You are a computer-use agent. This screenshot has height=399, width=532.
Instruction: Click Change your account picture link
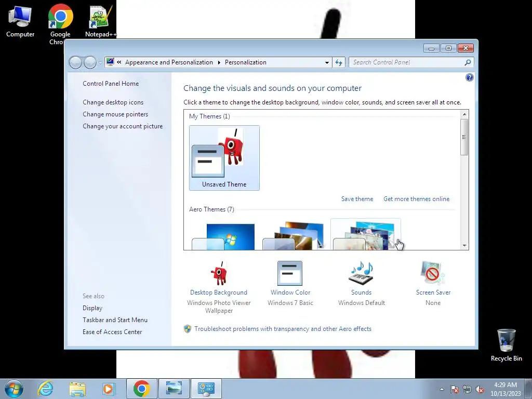[x=123, y=126]
